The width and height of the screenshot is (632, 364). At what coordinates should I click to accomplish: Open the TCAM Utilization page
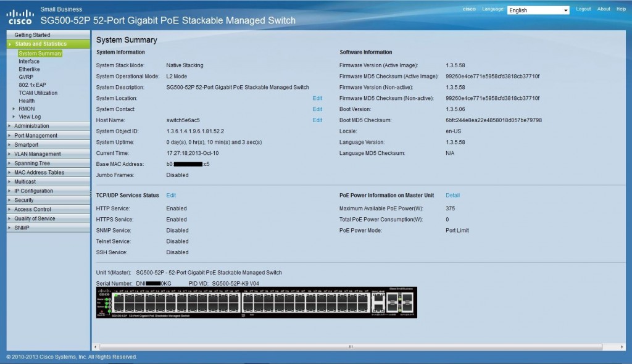point(38,93)
